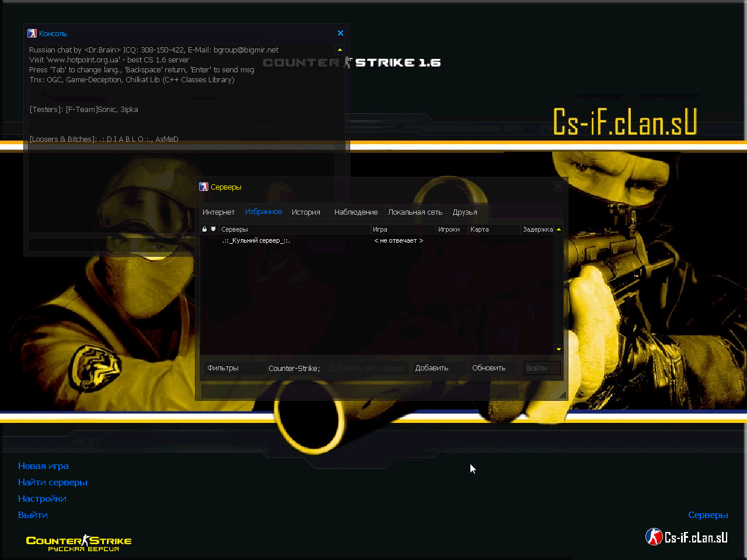Sort by the Игроки column header
The image size is (747, 560).
[x=452, y=229]
